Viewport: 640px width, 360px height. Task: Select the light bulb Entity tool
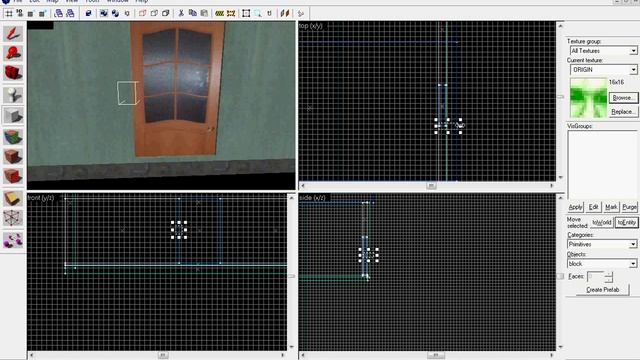point(13,95)
